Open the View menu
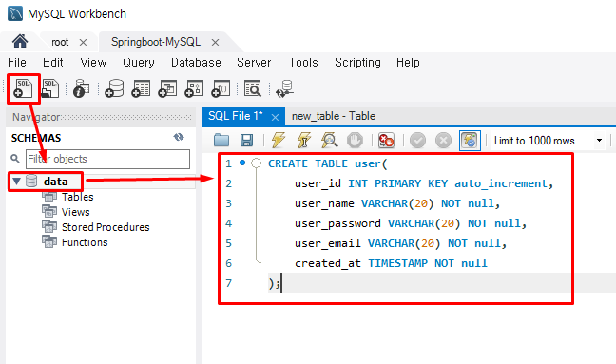 click(x=93, y=63)
